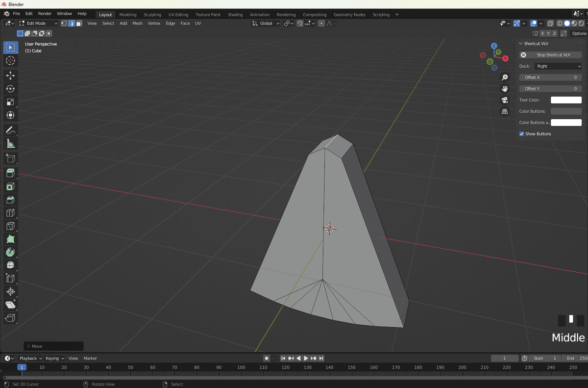Toggle auto keying record button
Viewport: 588px width, 388px height.
(267, 359)
